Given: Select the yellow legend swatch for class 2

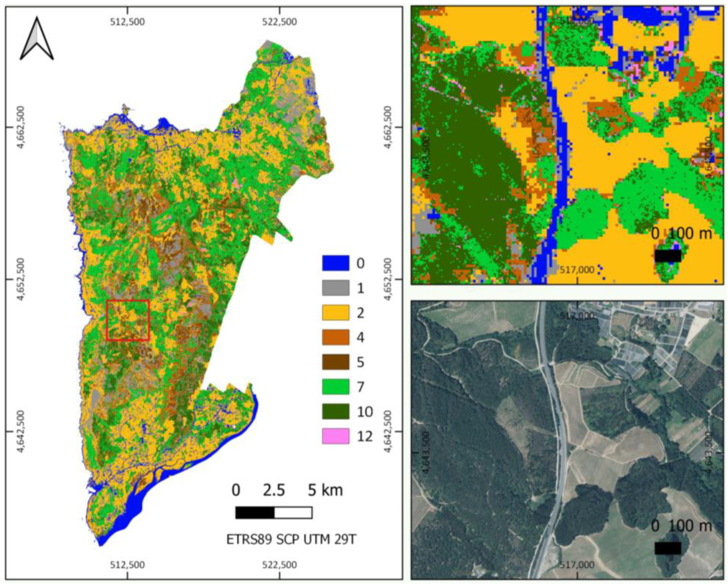Looking at the screenshot, I should [336, 313].
